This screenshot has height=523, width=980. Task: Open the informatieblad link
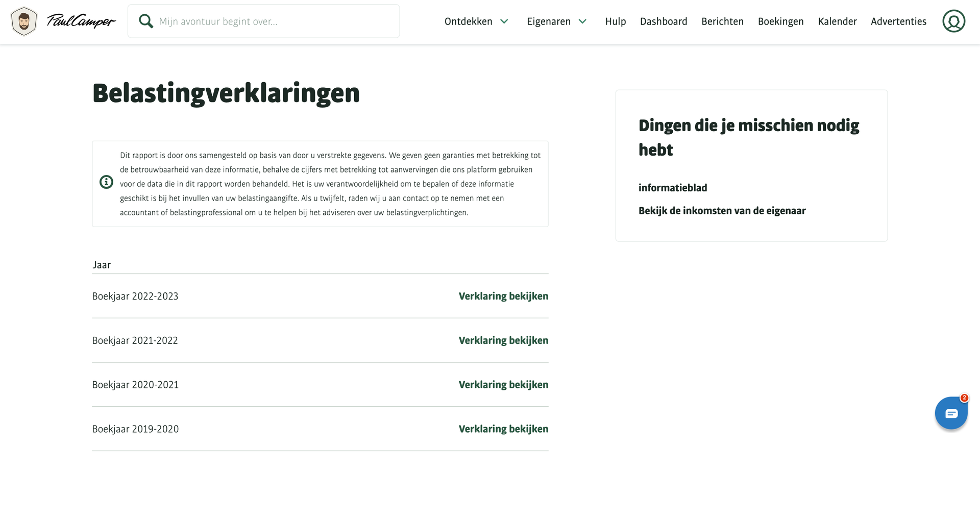pos(673,188)
